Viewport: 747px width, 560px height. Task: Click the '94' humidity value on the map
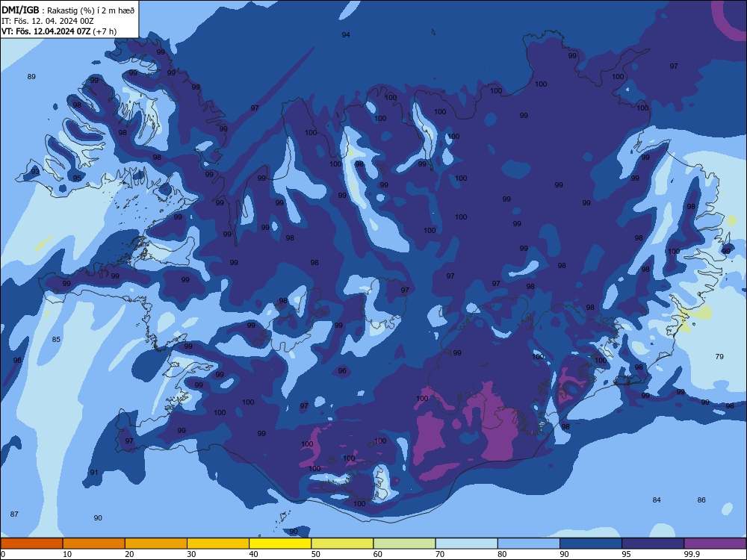(346, 35)
